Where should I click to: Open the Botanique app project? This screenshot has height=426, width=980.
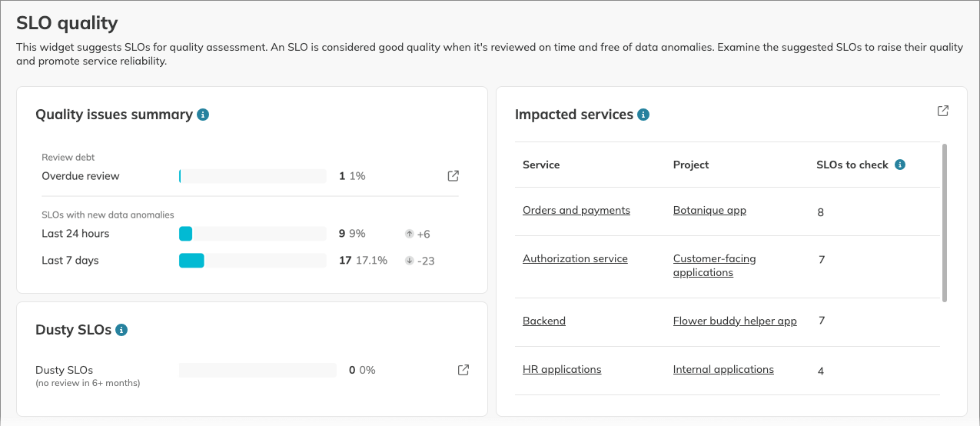(x=709, y=210)
